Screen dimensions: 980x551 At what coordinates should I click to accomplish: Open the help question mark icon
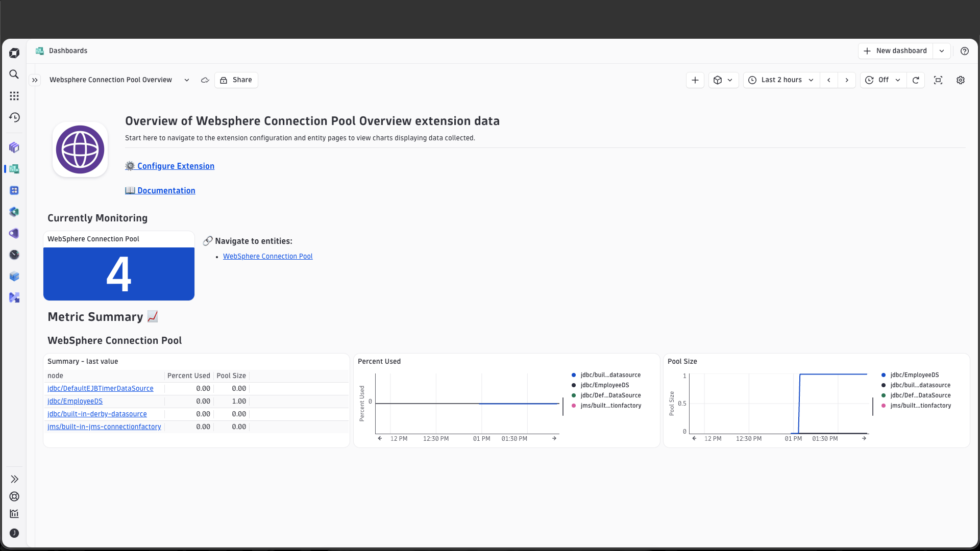tap(965, 51)
